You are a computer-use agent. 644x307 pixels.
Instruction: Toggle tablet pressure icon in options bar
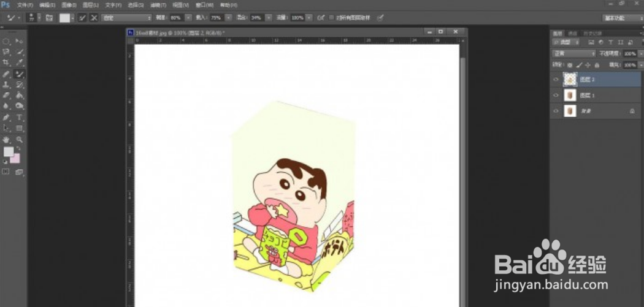tap(380, 18)
